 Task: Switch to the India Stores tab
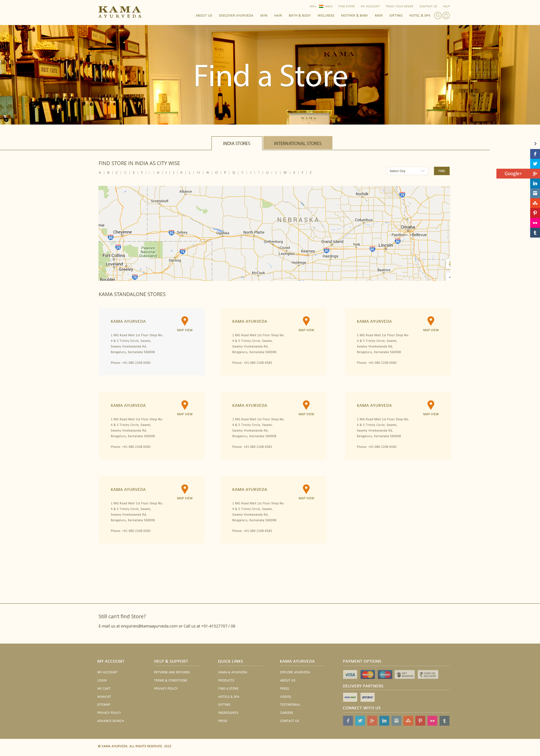237,143
